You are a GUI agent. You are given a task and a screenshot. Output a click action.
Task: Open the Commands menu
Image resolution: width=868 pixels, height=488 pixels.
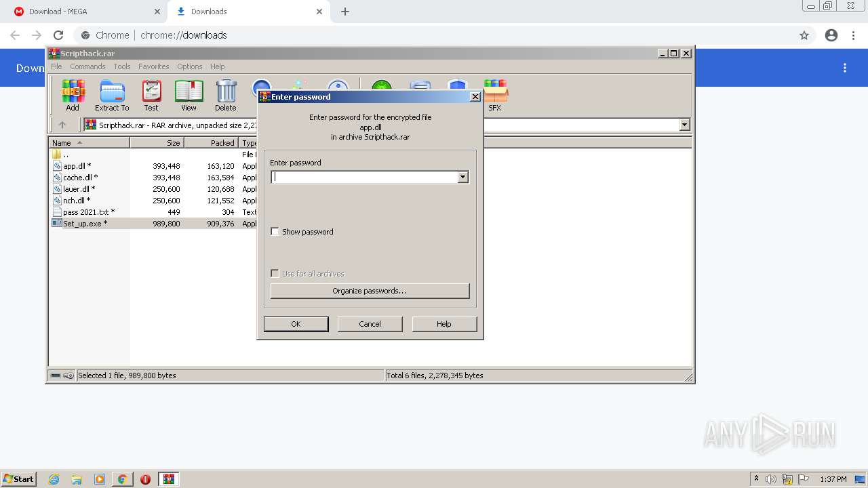click(87, 66)
